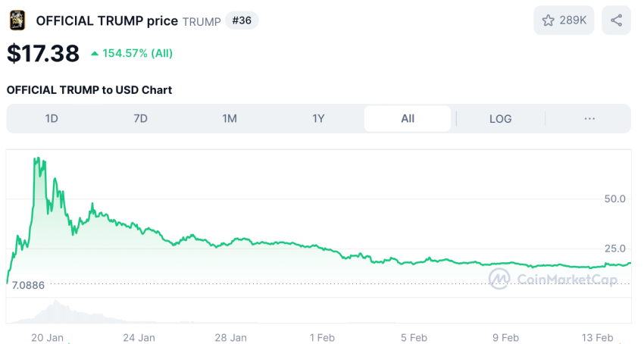Select the 7D chart range tab
Viewport: 644px width, 344px height.
click(x=140, y=119)
